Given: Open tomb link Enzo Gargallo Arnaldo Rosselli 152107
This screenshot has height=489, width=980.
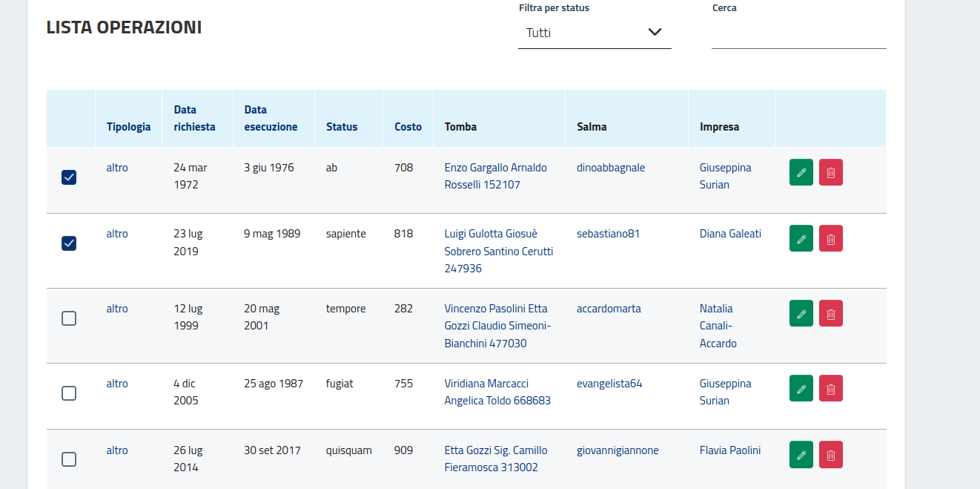Looking at the screenshot, I should [x=495, y=176].
